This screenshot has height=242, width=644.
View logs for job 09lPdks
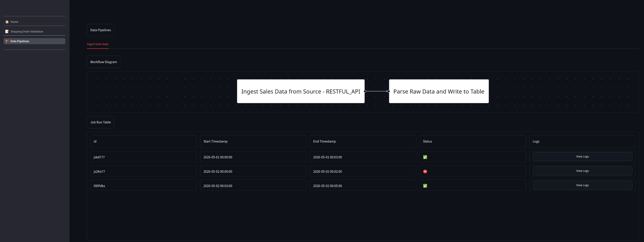582,185
